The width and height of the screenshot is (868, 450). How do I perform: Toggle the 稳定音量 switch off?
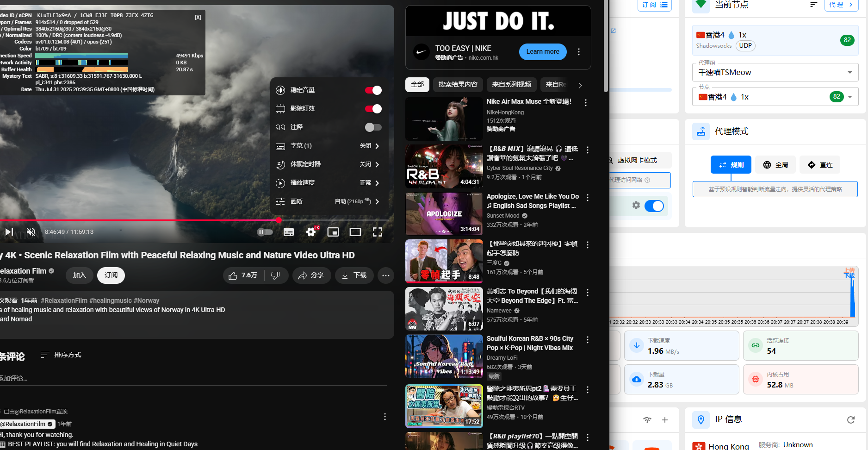373,90
